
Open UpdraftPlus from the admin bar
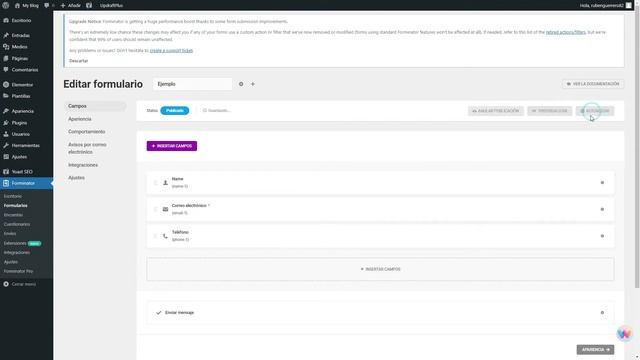pyautogui.click(x=111, y=5)
